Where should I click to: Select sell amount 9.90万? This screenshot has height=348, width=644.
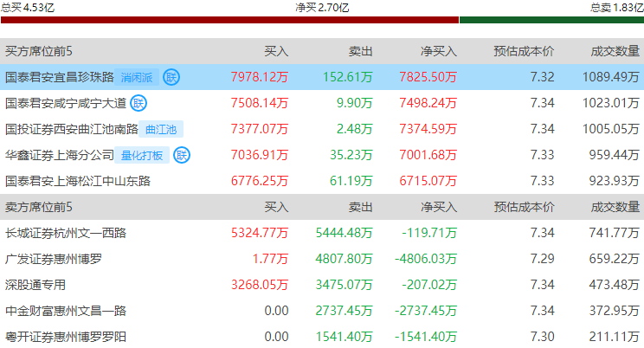pos(354,103)
